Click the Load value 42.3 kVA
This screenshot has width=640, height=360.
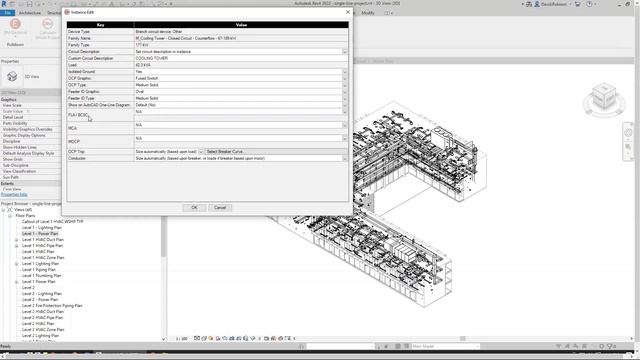tap(241, 65)
